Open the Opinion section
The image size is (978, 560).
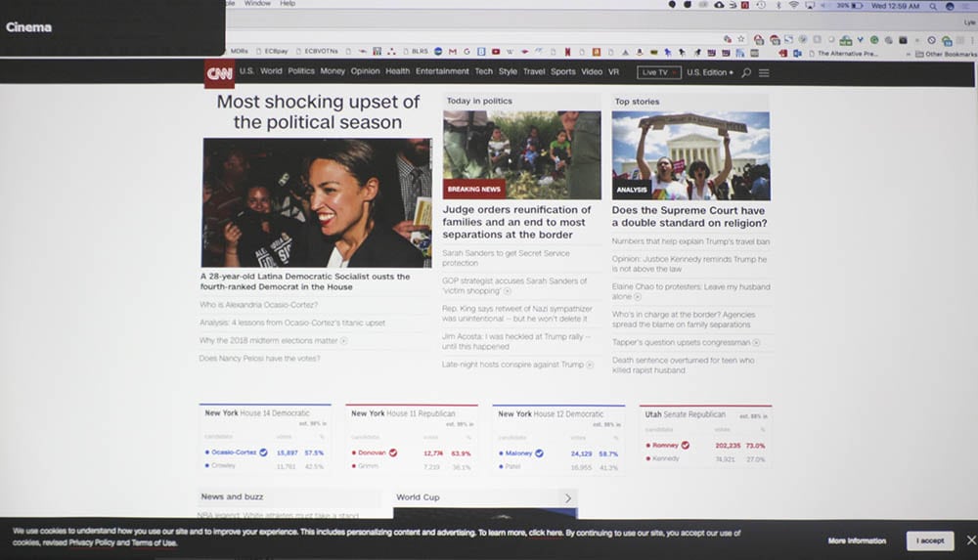(365, 71)
